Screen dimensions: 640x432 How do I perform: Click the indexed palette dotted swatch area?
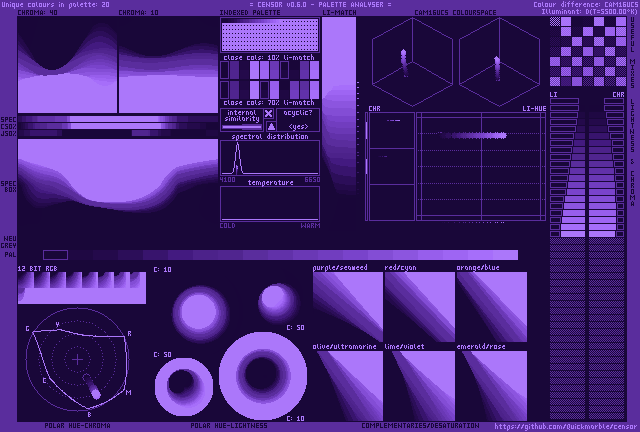point(269,36)
